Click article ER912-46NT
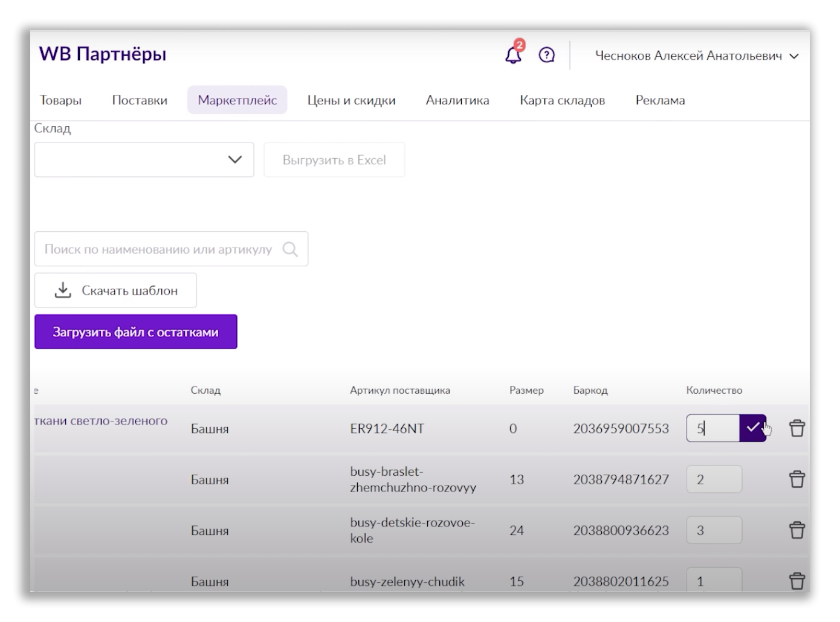This screenshot has height=622, width=840. [387, 428]
